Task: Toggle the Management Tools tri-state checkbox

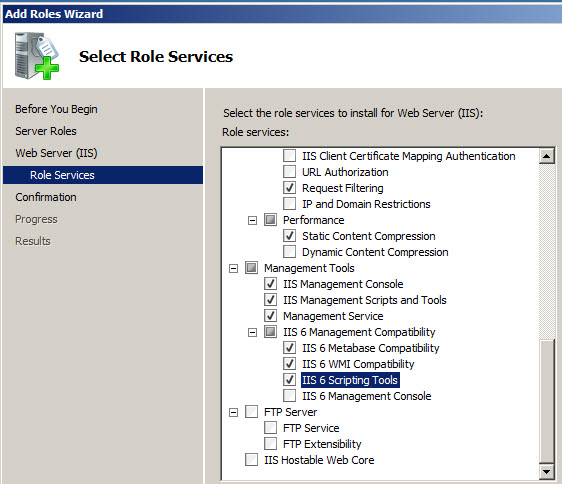Action: [251, 268]
